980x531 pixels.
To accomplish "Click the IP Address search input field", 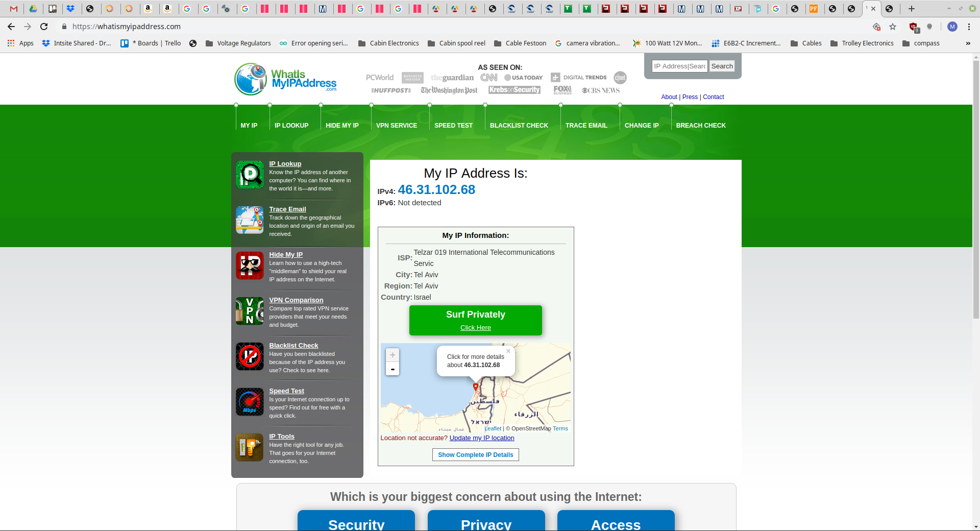I will click(680, 66).
